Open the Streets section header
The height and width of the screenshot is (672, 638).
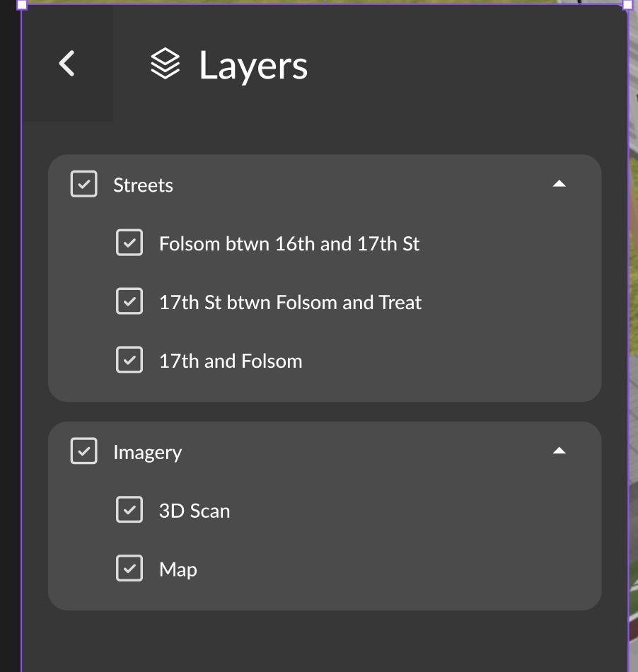click(x=143, y=185)
